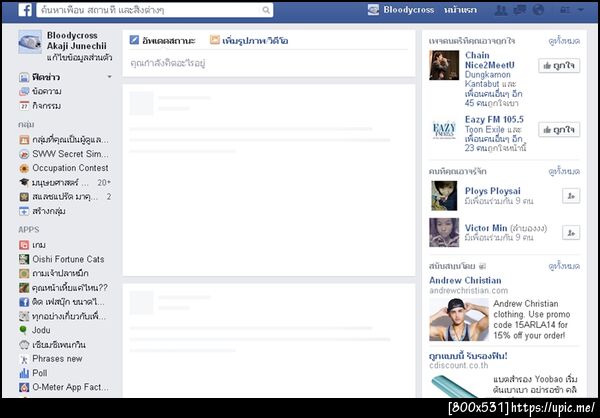Image resolution: width=600 pixels, height=418 pixels.
Task: Open the group with count 2
Action: (64, 197)
